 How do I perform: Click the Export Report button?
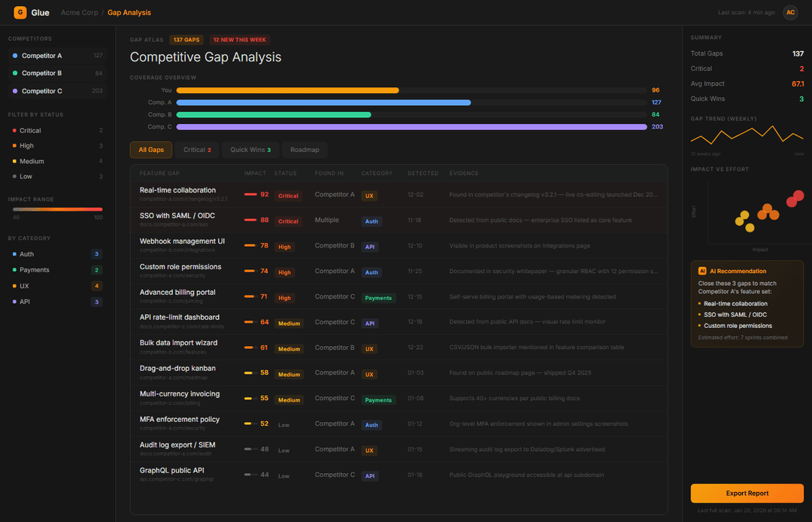tap(747, 493)
